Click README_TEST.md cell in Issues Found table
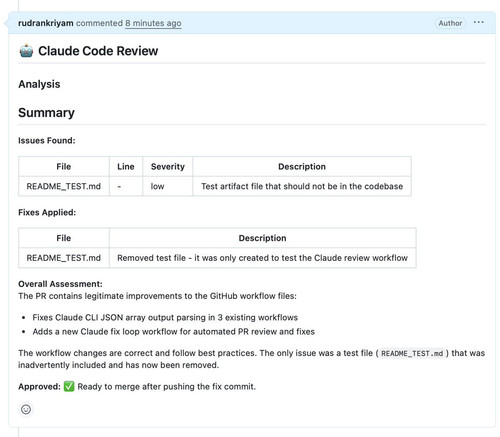500x437 pixels. click(x=64, y=186)
